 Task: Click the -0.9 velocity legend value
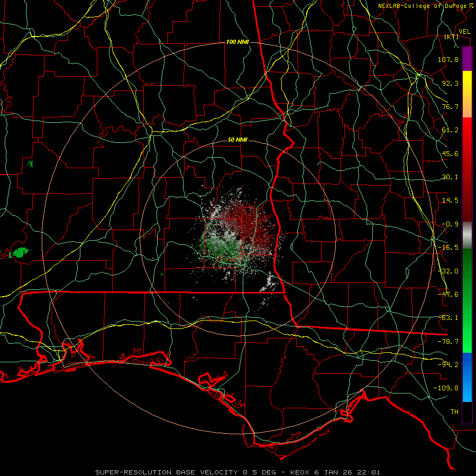click(x=450, y=224)
